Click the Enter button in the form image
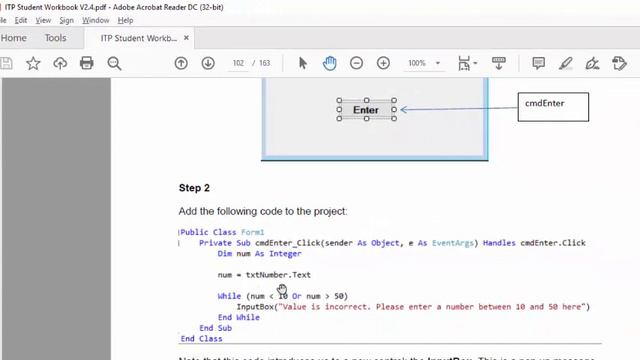This screenshot has height=360, width=640. click(366, 110)
